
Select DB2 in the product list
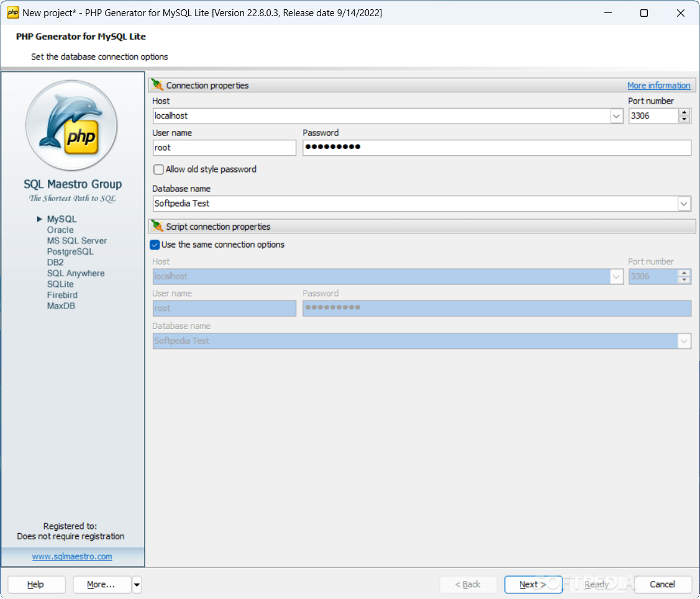point(55,263)
